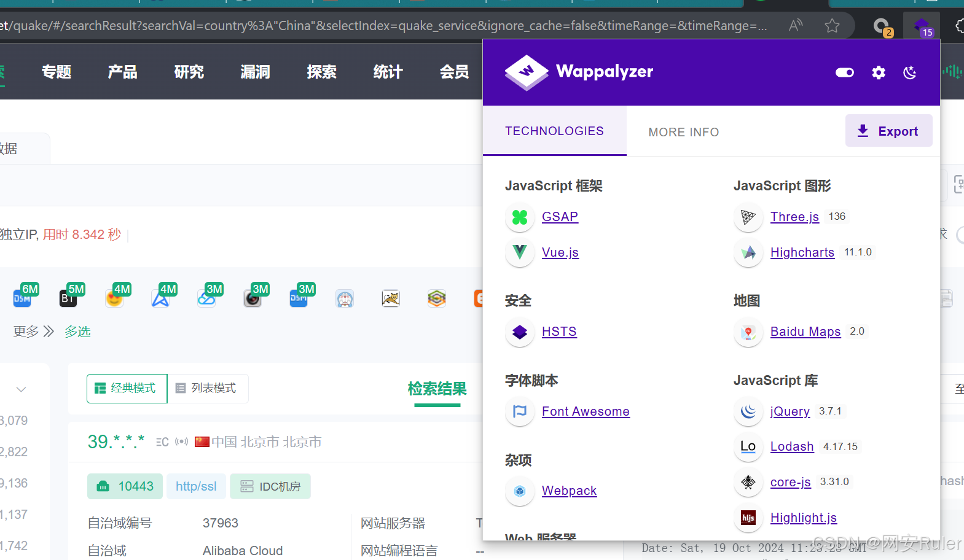Open Wappalyzer settings gear
The height and width of the screenshot is (560, 964).
click(879, 72)
